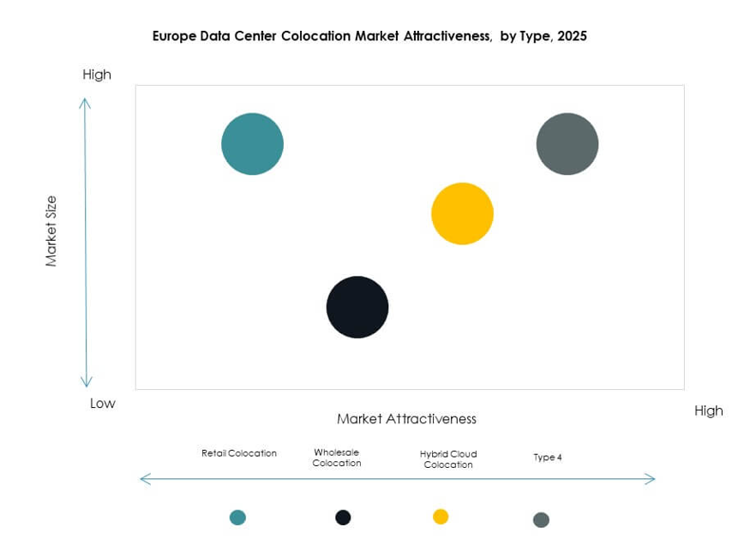
Task: Click the teal legend dot
Action: click(237, 517)
